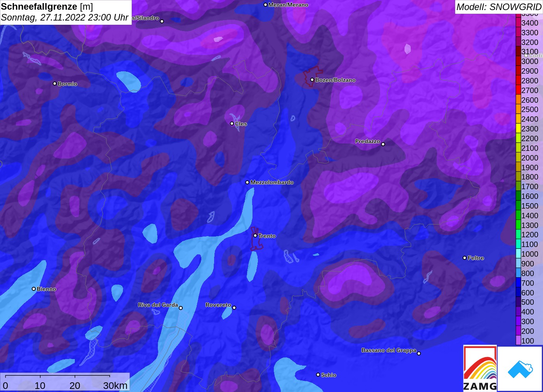
Task: Select the 700 blue legend swatch
Action: pos(518,283)
